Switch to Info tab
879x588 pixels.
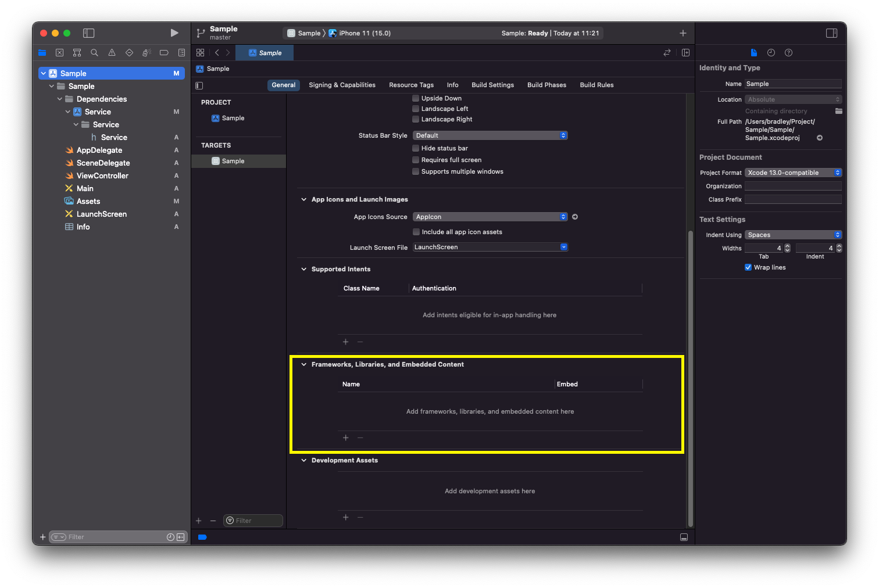coord(452,85)
